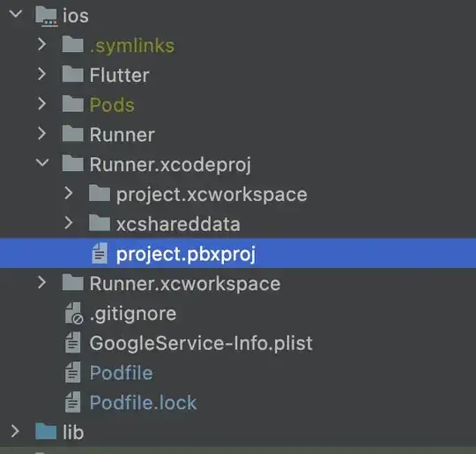Click the GoogleService-Info.plist file icon
The width and height of the screenshot is (476, 454).
coord(73,342)
